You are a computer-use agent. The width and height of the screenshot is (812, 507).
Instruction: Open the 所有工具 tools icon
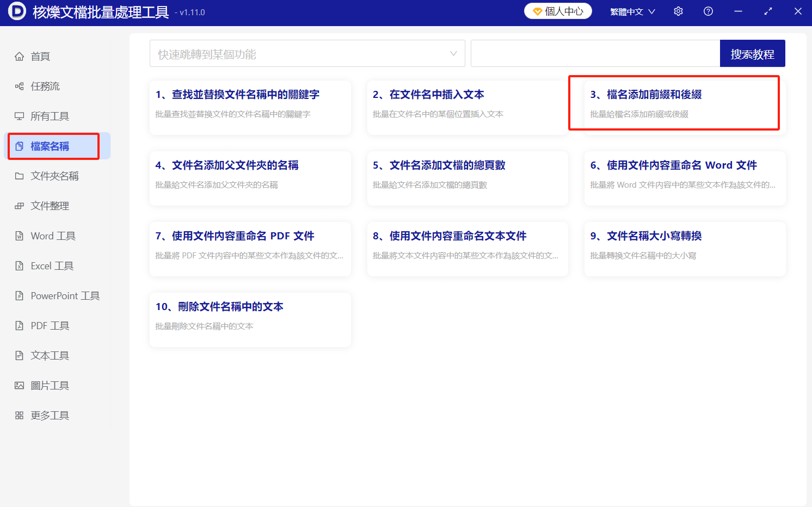click(20, 116)
